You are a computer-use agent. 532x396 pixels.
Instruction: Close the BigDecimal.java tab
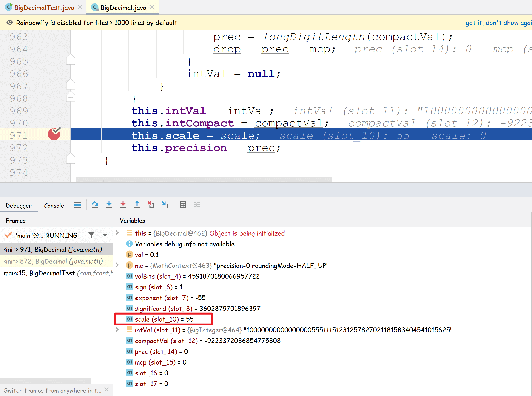pos(152,8)
